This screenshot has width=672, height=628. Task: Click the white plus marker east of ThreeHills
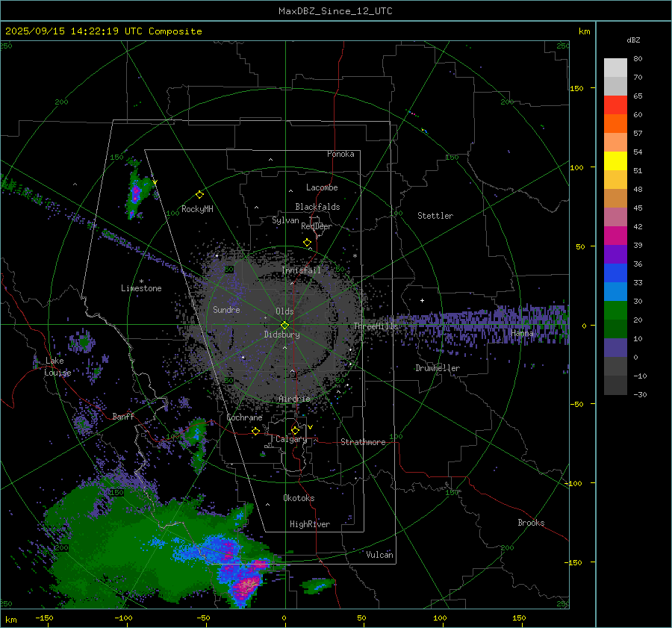coord(422,300)
